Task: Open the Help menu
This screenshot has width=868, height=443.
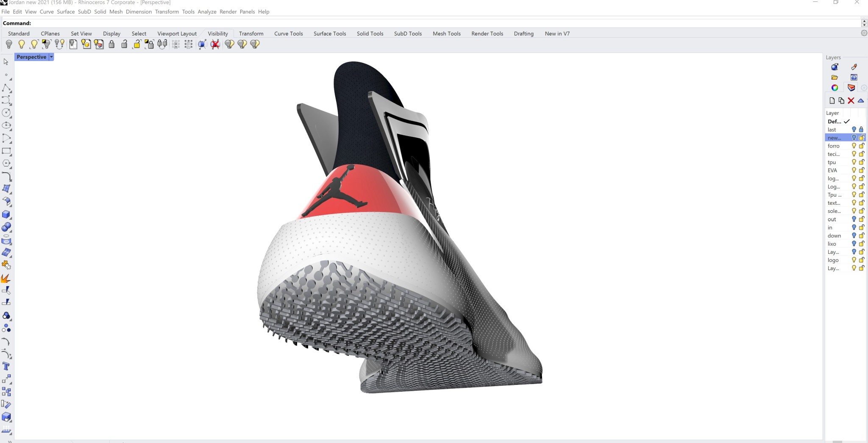Action: pos(264,11)
